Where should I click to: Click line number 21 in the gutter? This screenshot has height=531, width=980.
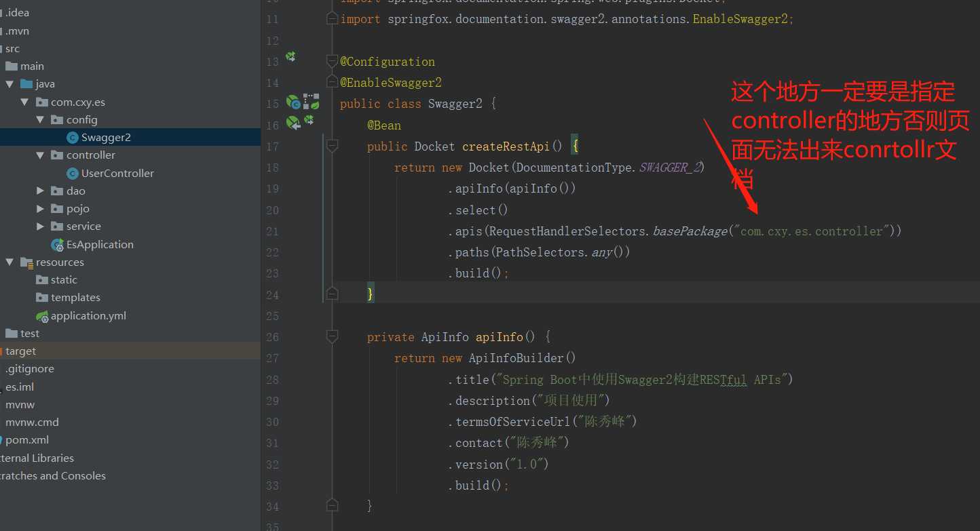click(272, 231)
